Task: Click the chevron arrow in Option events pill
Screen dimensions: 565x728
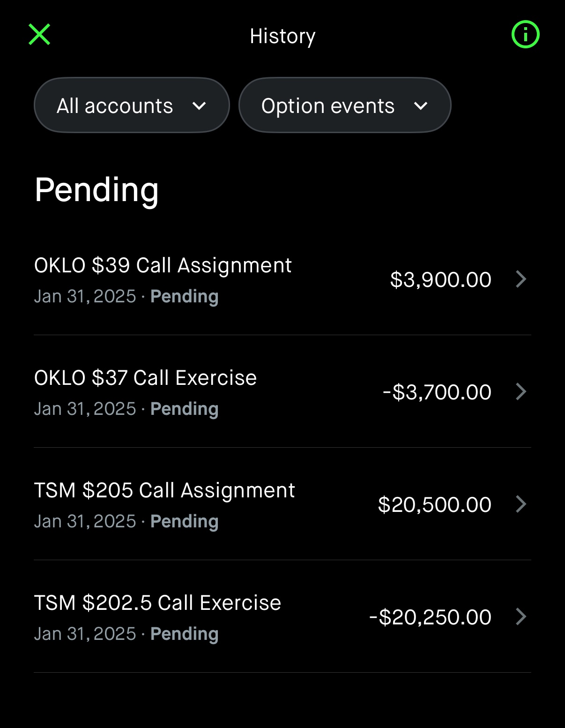Action: (x=421, y=106)
